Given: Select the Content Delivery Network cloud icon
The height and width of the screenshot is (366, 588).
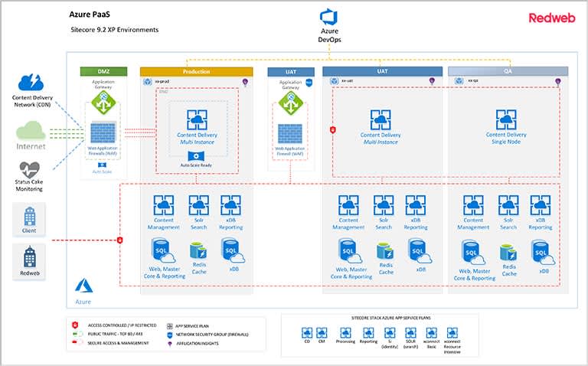Looking at the screenshot, I should pos(31,82).
